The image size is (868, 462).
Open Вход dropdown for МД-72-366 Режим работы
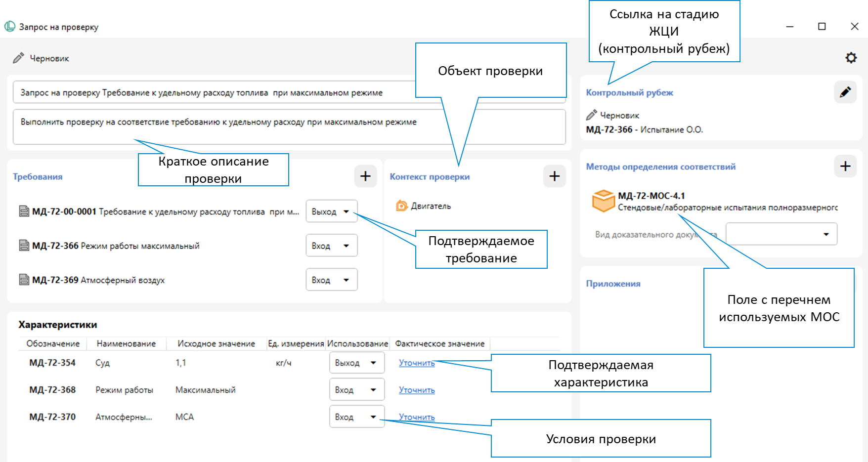click(x=331, y=246)
